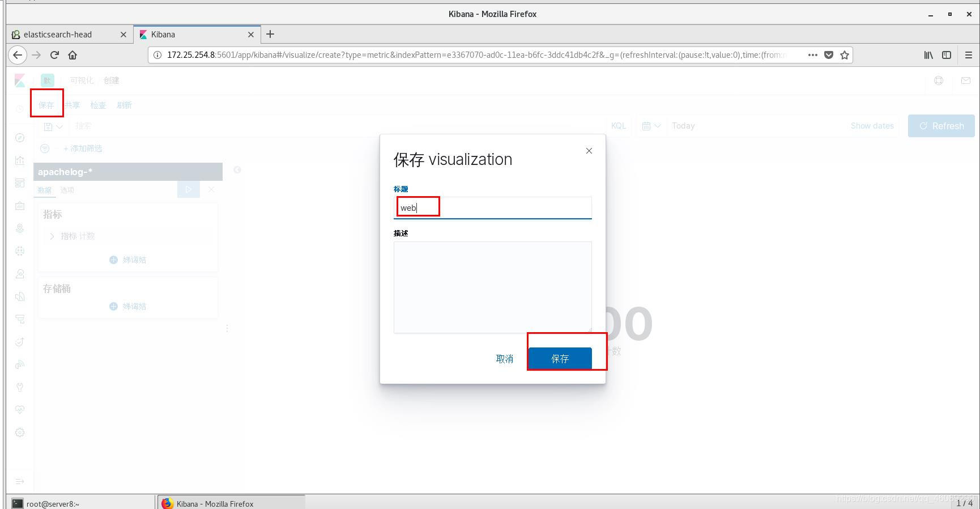The height and width of the screenshot is (509, 980).
Task: Click the apachelog-* index pattern header
Action: 128,172
